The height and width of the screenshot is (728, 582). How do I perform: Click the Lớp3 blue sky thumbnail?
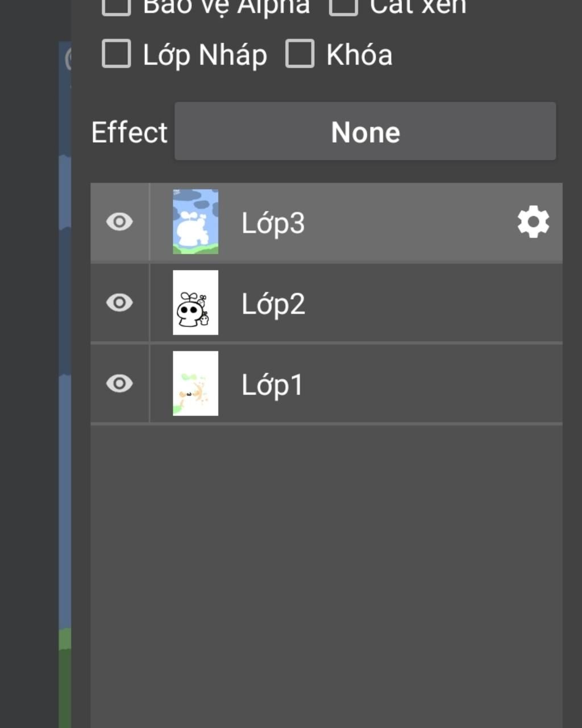(196, 222)
